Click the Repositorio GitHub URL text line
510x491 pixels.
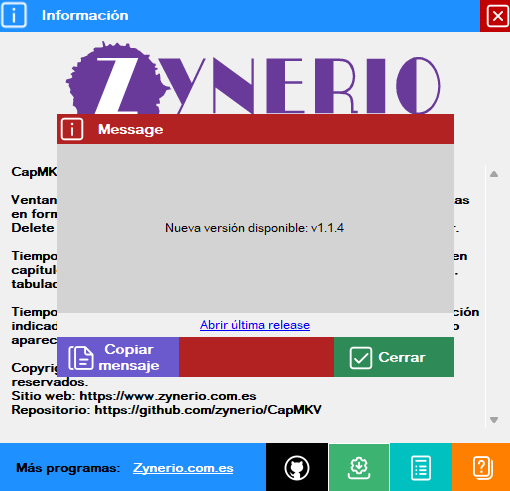coord(166,410)
